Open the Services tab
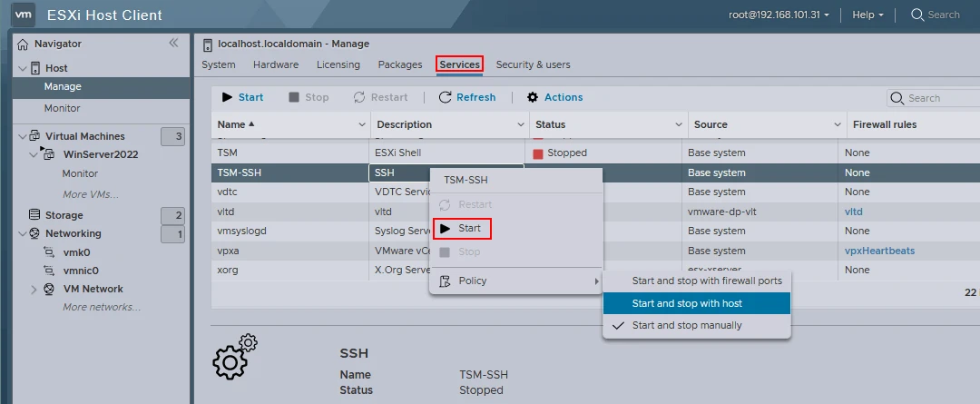 click(x=459, y=64)
